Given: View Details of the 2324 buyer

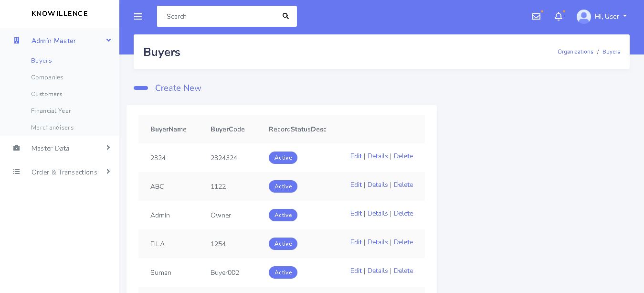Looking at the screenshot, I should coord(378,156).
